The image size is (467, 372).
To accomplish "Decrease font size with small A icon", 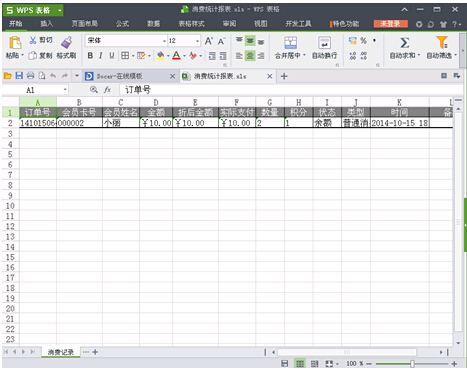I will (x=221, y=41).
